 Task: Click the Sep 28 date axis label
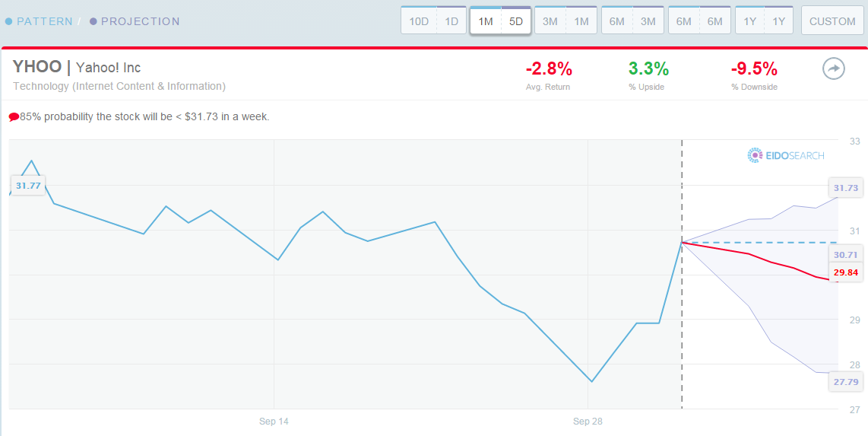coord(588,422)
